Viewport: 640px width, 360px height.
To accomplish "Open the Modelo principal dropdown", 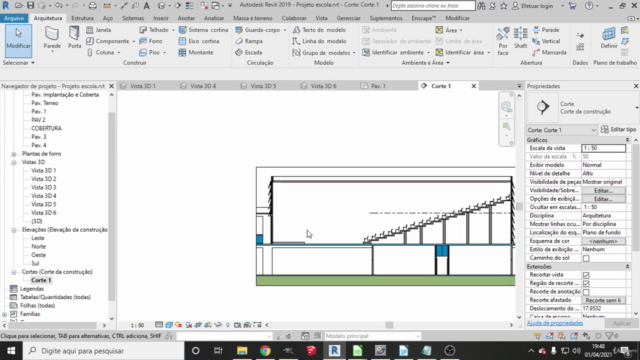I will 372,336.
